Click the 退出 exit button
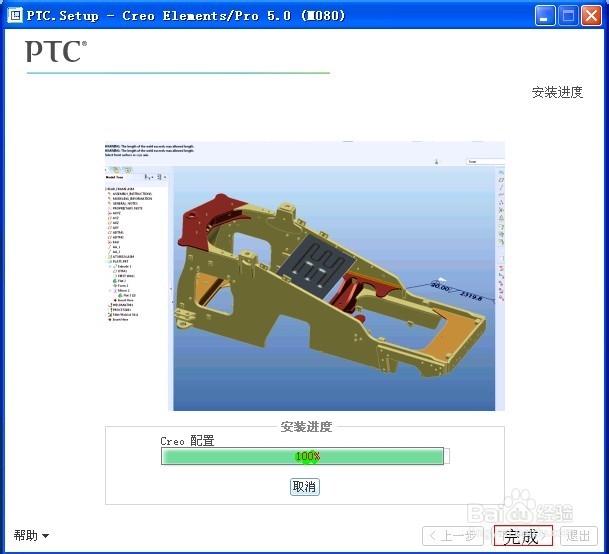 [578, 536]
